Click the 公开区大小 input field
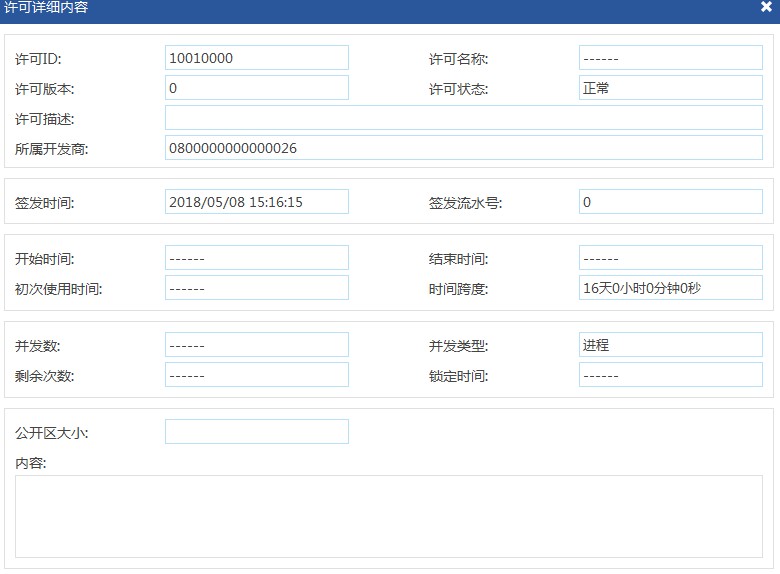This screenshot has height=574, width=780. click(x=256, y=432)
